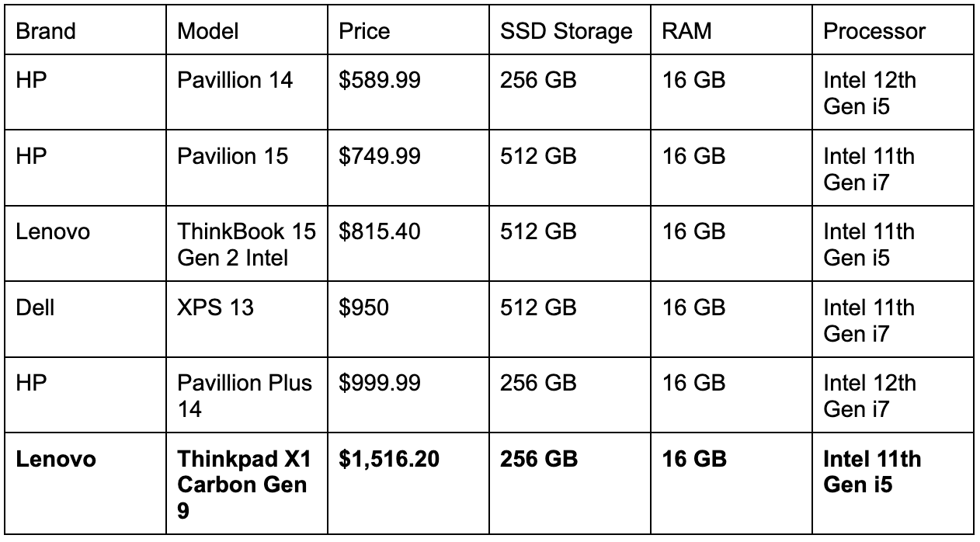Select the Pavillion 14 model cell
The height and width of the screenshot is (542, 980).
click(235, 80)
